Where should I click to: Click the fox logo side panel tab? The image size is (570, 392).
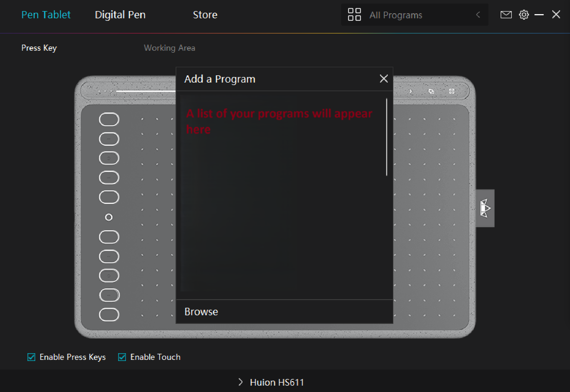(485, 208)
